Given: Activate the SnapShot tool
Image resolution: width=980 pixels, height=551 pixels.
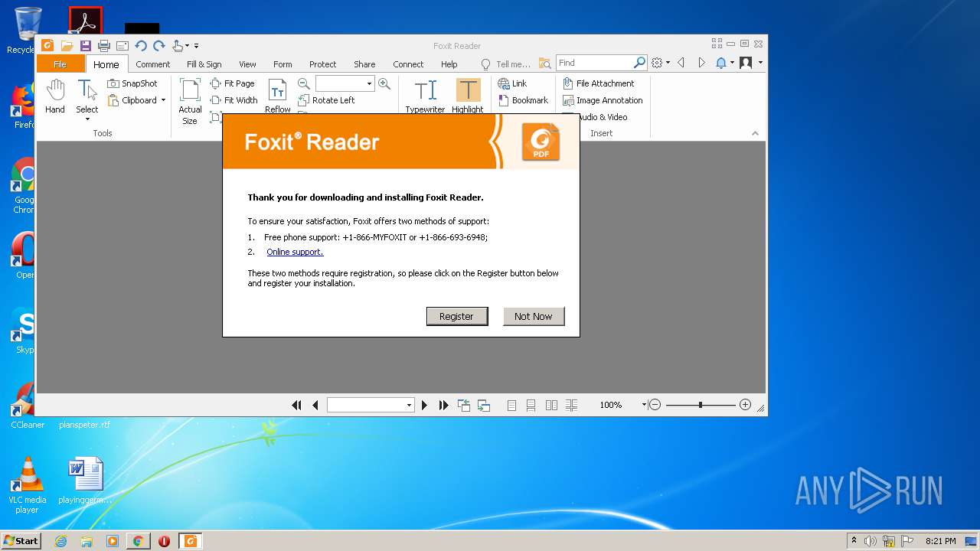Looking at the screenshot, I should point(132,83).
